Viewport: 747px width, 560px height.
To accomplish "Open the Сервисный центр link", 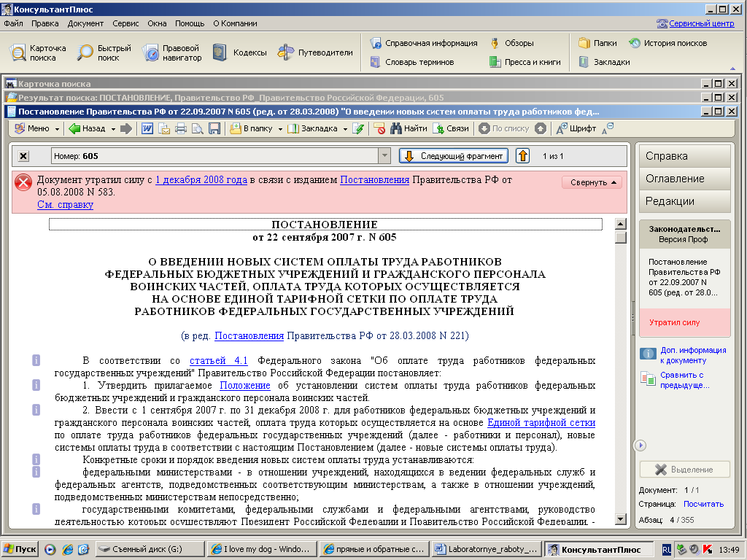I will coord(701,23).
